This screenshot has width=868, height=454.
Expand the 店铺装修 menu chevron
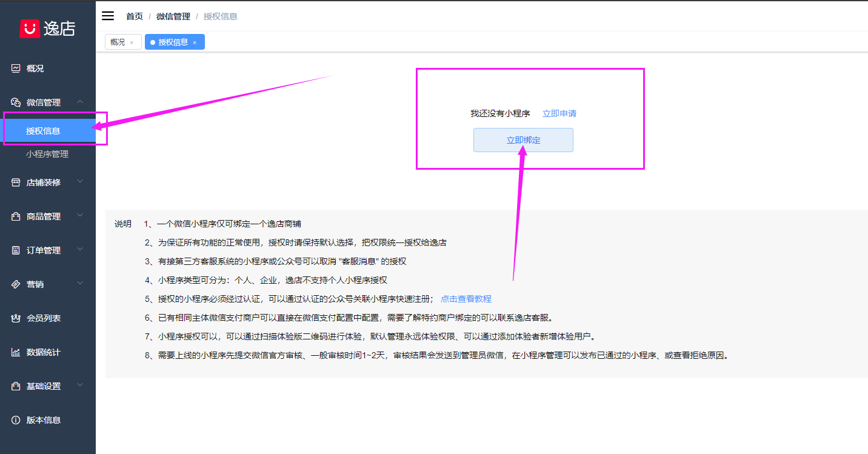(x=81, y=182)
